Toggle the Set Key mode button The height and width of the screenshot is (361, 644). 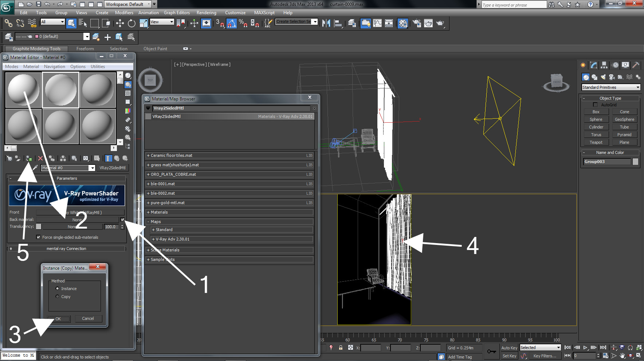(509, 356)
